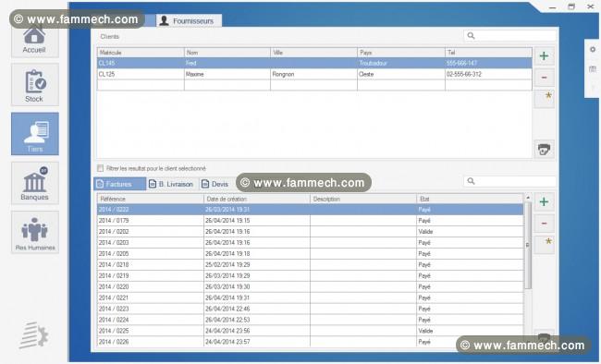Sort factures by Date de création header
Image resolution: width=601 pixels, height=364 pixels.
[x=257, y=199]
